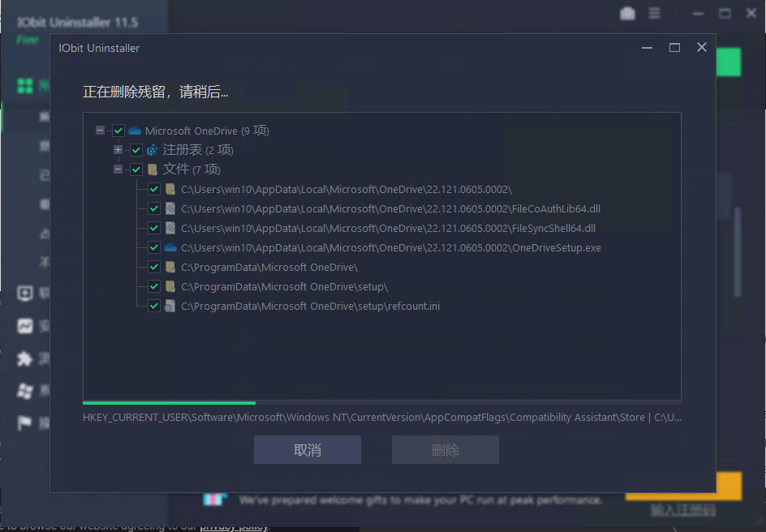Uncheck the Microsoft OneDrive\setup\ folder checkbox
This screenshot has height=532, width=766.
coord(154,286)
